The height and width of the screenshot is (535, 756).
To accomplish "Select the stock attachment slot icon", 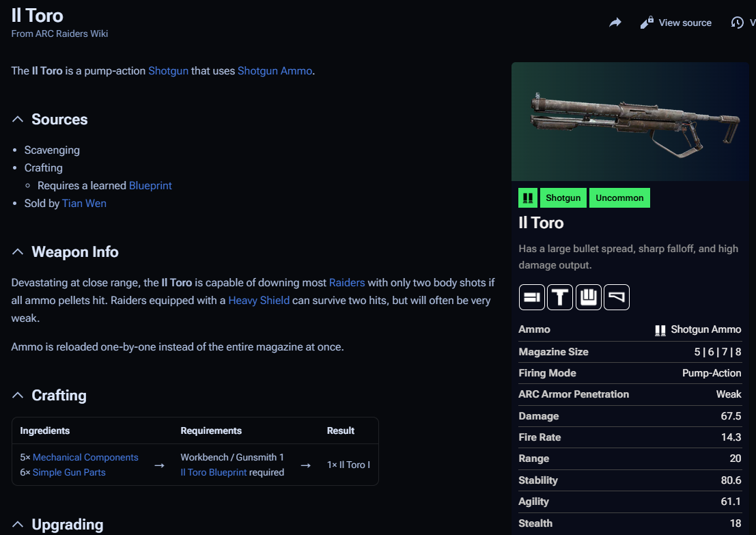I will [x=617, y=297].
